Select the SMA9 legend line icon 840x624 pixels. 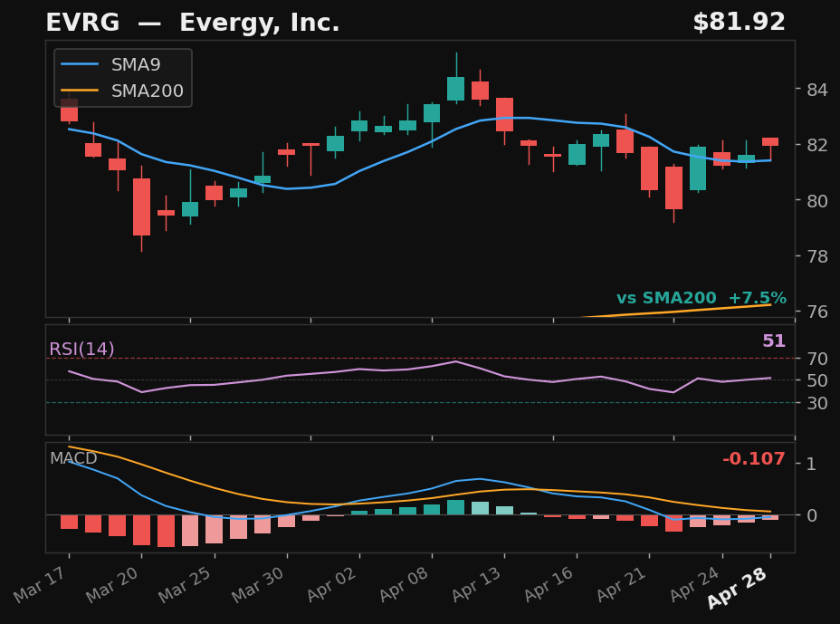coord(79,64)
